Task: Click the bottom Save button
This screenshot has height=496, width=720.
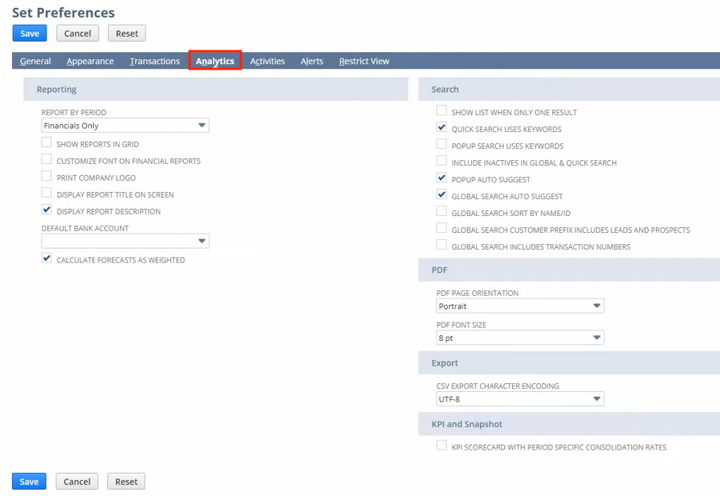Action: click(x=29, y=481)
